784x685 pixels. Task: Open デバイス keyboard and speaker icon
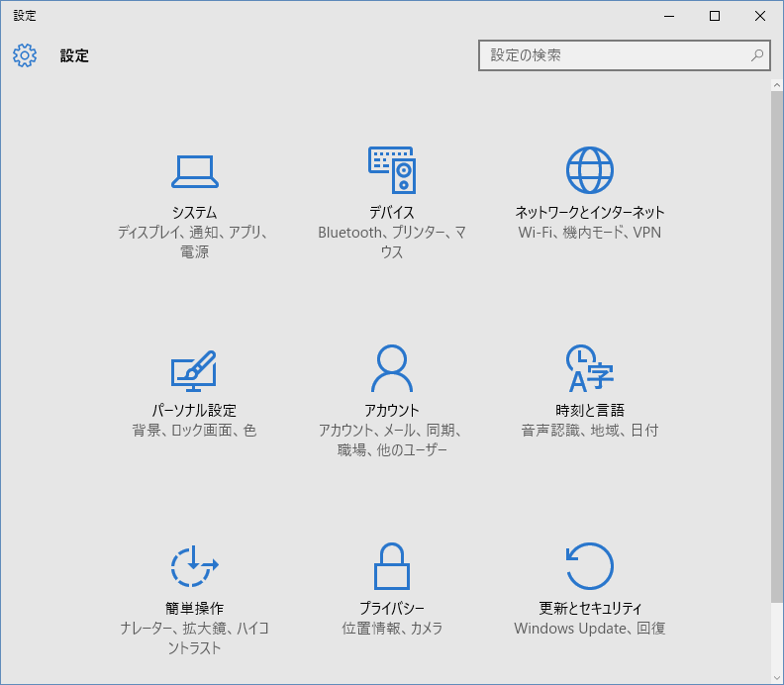[x=392, y=170]
